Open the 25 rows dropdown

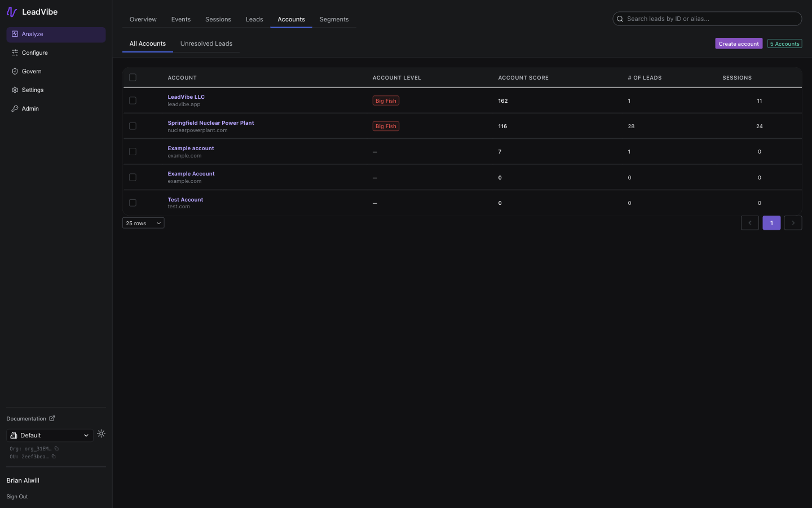[143, 223]
